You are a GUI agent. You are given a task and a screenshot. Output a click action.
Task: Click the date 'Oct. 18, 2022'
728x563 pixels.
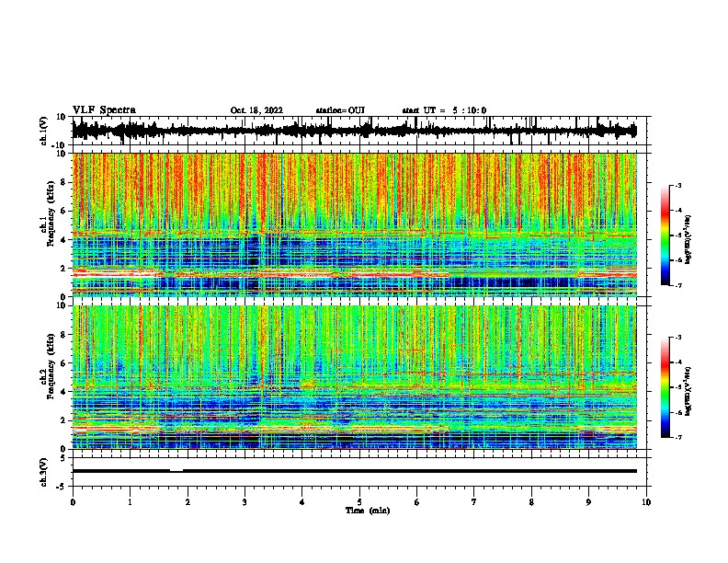point(256,110)
